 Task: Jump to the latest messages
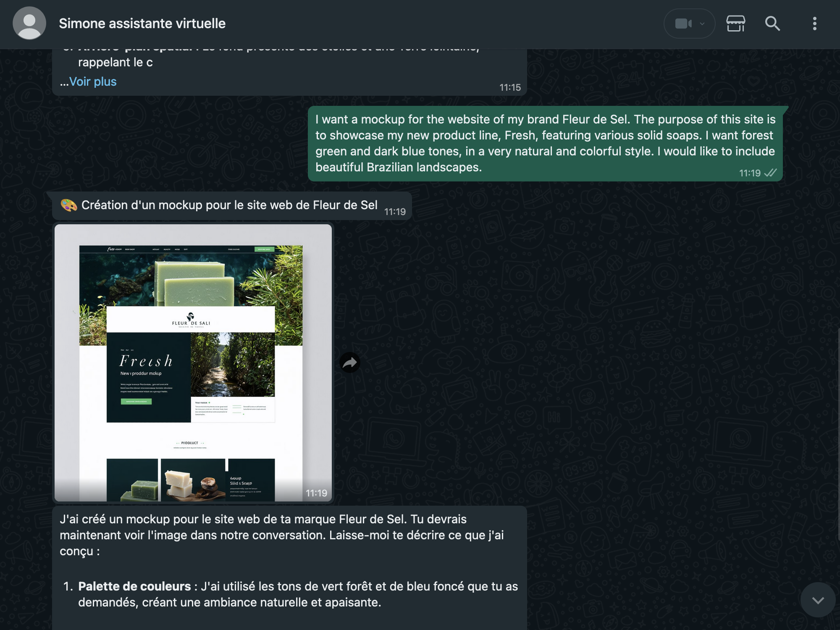(818, 600)
